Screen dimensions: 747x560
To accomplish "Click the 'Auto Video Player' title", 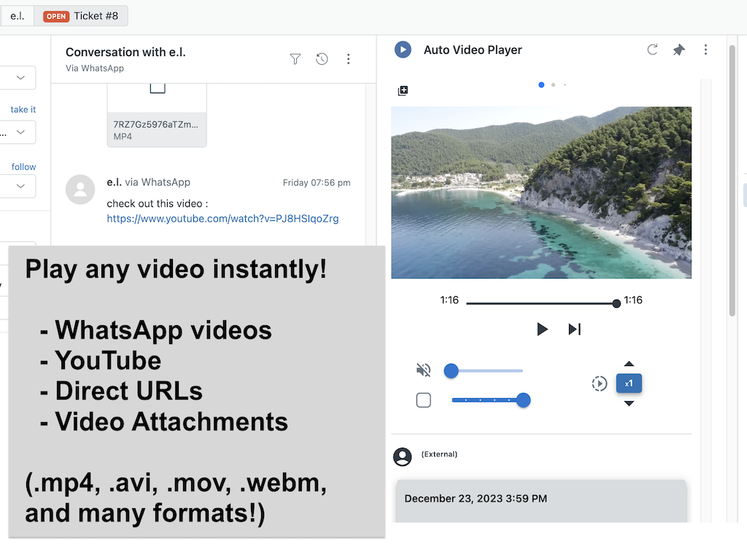I will [x=473, y=50].
